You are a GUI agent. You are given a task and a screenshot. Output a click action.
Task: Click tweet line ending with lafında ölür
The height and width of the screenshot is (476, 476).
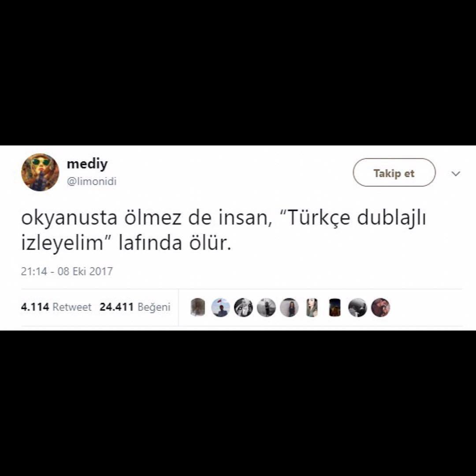(x=126, y=243)
